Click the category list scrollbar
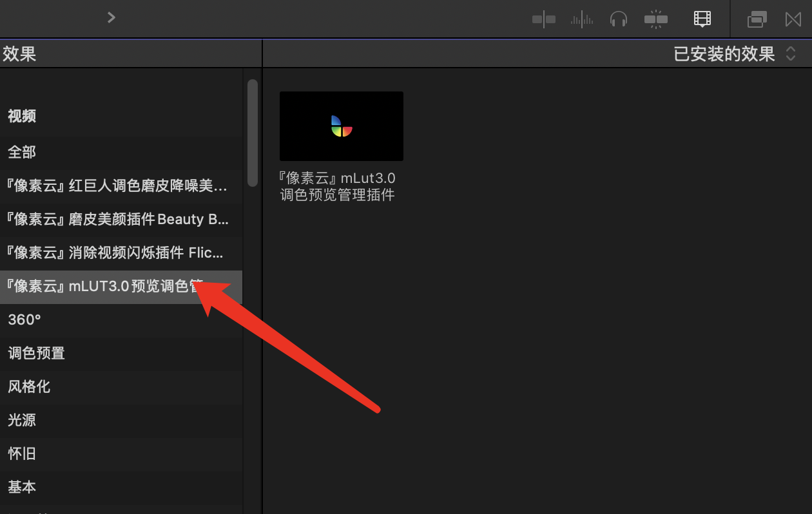The image size is (812, 514). tap(253, 133)
